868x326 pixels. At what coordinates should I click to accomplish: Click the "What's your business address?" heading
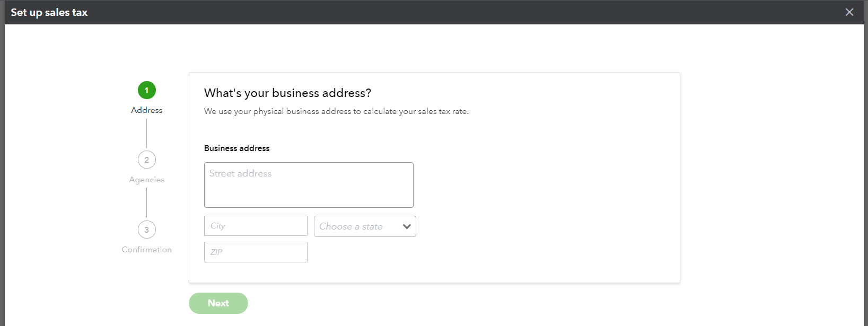point(287,93)
